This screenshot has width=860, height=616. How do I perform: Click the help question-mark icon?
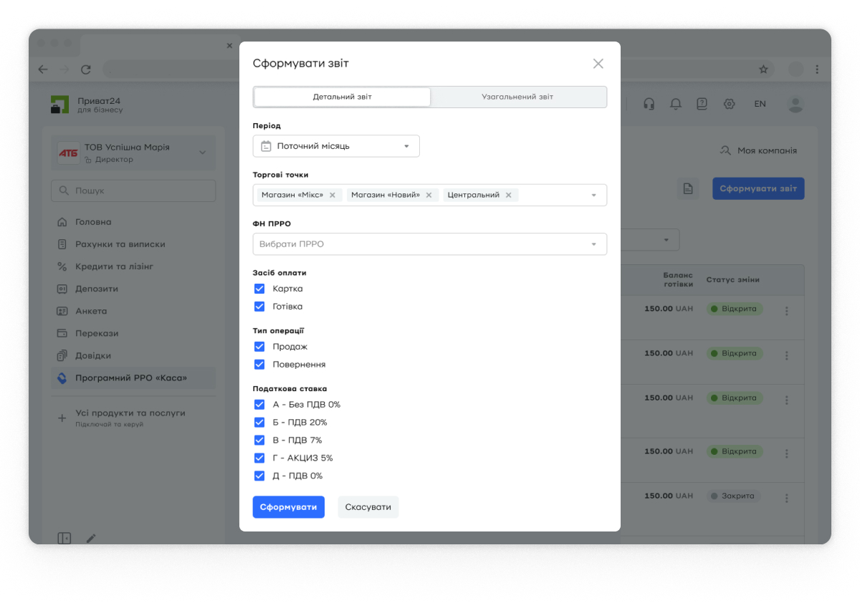[702, 104]
